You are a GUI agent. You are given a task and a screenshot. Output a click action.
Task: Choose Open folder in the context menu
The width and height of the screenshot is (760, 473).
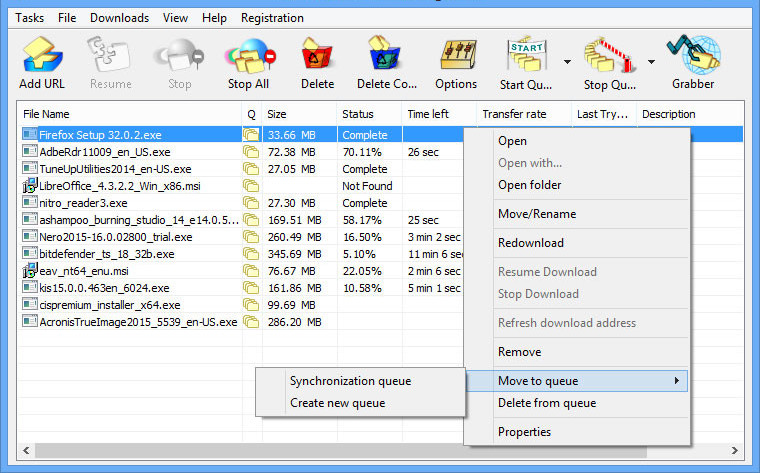click(x=529, y=185)
